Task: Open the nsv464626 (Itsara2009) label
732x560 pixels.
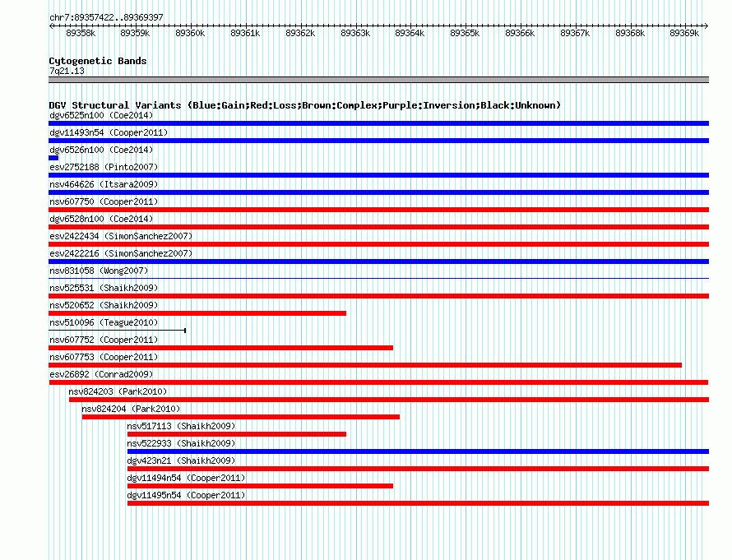Action: point(104,184)
